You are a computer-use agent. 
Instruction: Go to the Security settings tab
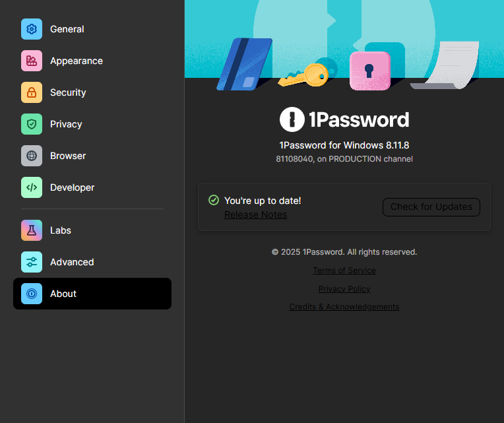tap(92, 92)
